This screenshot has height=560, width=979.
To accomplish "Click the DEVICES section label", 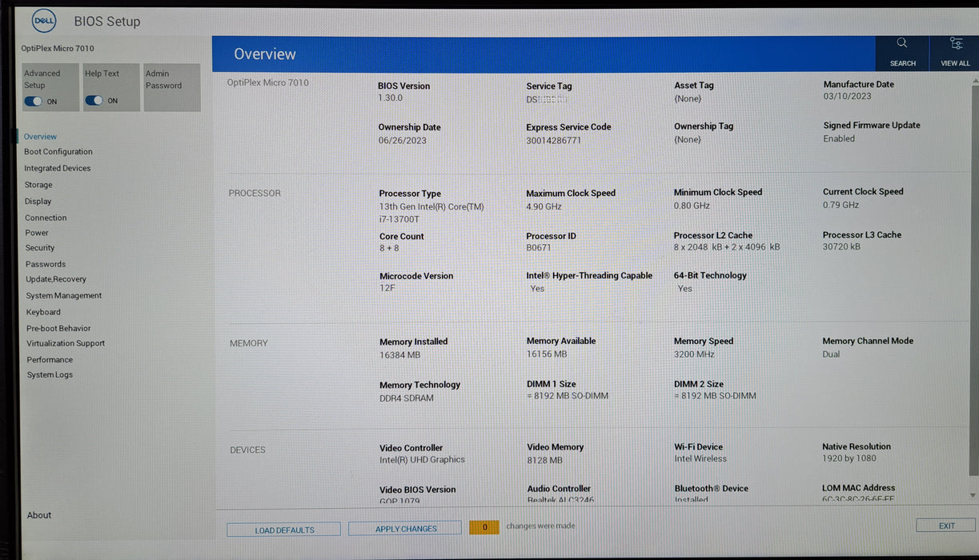I will 247,450.
